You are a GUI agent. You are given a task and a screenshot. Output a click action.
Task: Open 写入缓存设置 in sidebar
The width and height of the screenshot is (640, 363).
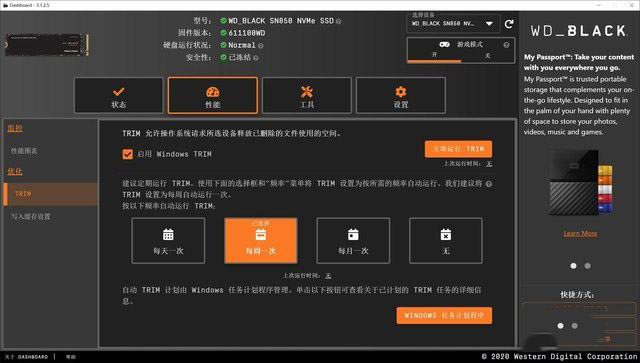tap(31, 216)
